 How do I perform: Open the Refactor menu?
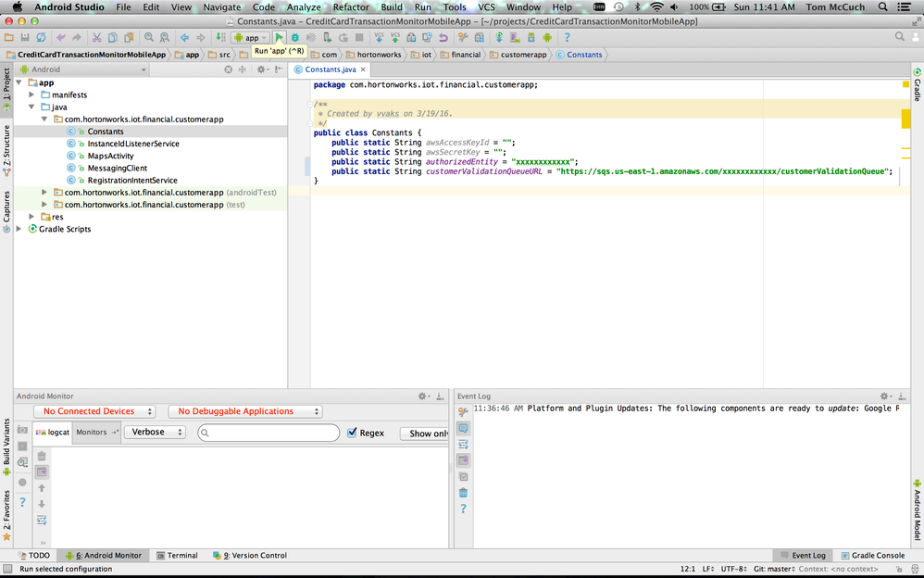[350, 6]
